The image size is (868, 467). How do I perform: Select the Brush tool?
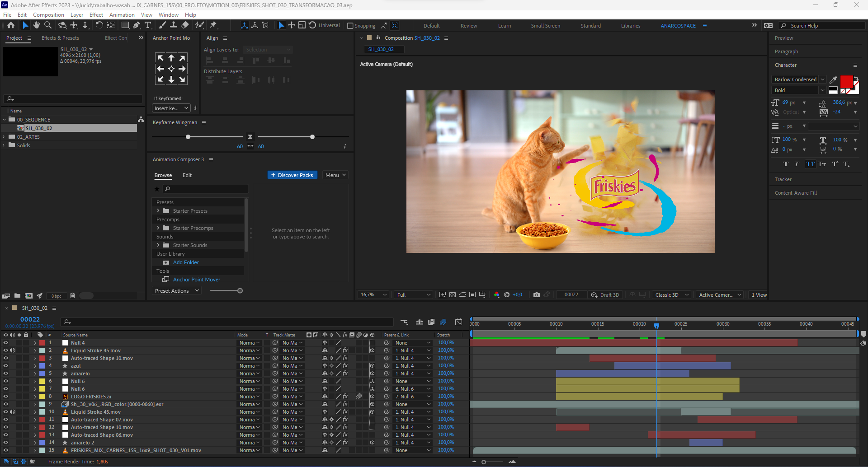click(x=162, y=25)
